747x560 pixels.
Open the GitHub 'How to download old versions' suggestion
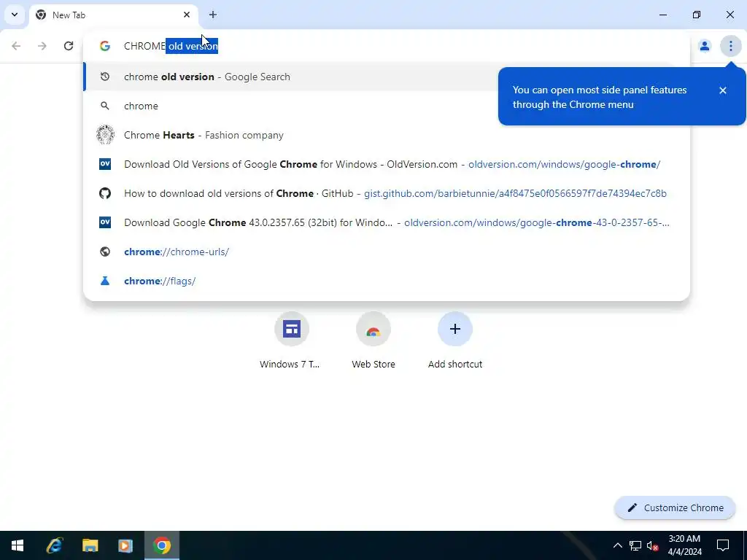[x=387, y=193]
